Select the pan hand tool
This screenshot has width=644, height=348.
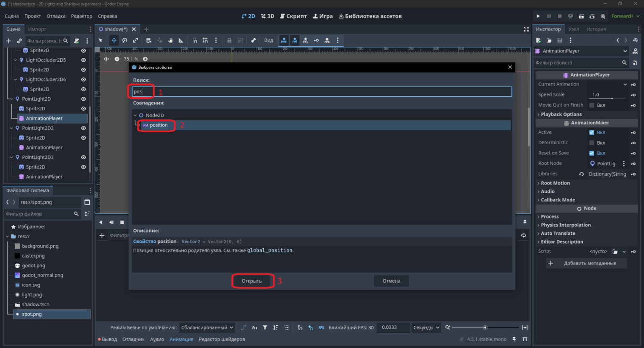[170, 40]
